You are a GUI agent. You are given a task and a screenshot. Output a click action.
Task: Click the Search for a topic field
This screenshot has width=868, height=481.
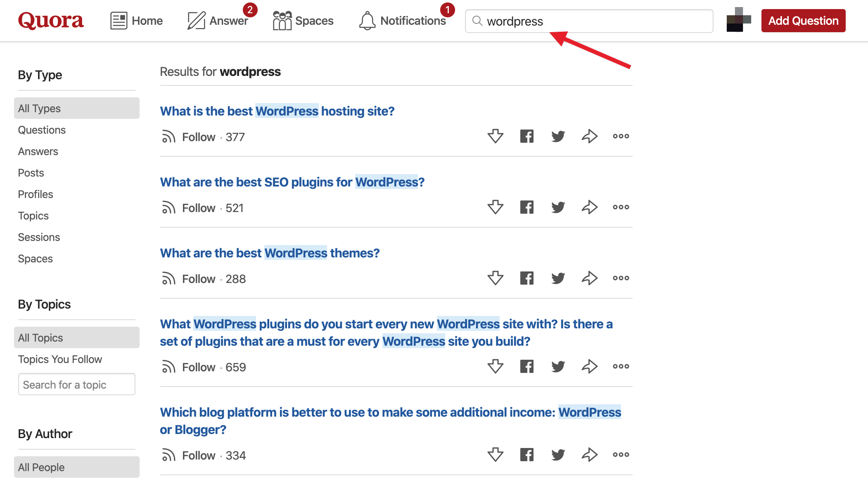tap(77, 384)
